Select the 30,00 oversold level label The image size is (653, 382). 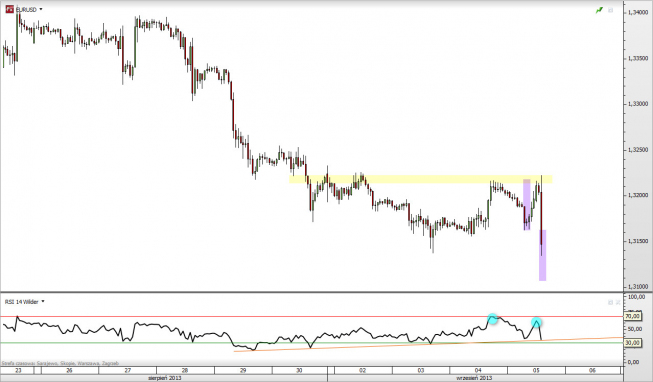coord(632,342)
